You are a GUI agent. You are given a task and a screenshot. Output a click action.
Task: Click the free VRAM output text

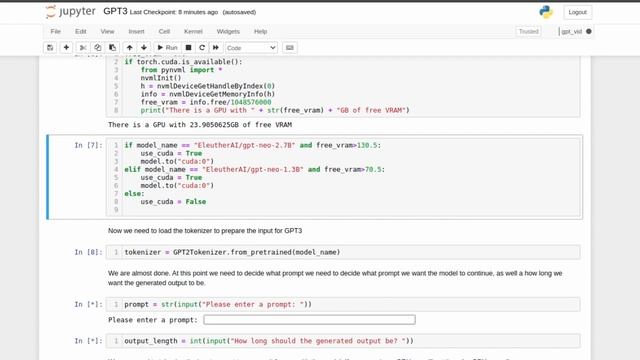pos(200,125)
